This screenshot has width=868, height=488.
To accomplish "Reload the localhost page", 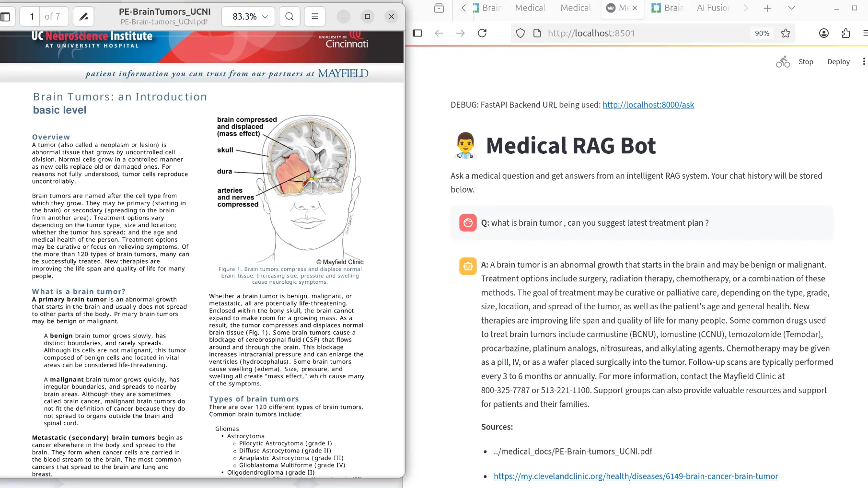I will [482, 33].
